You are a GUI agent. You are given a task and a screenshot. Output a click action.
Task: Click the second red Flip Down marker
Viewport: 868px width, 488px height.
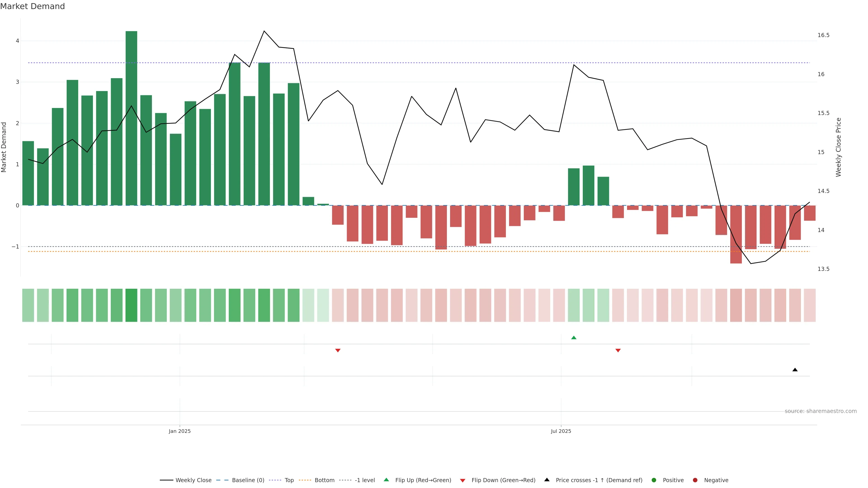click(x=618, y=351)
